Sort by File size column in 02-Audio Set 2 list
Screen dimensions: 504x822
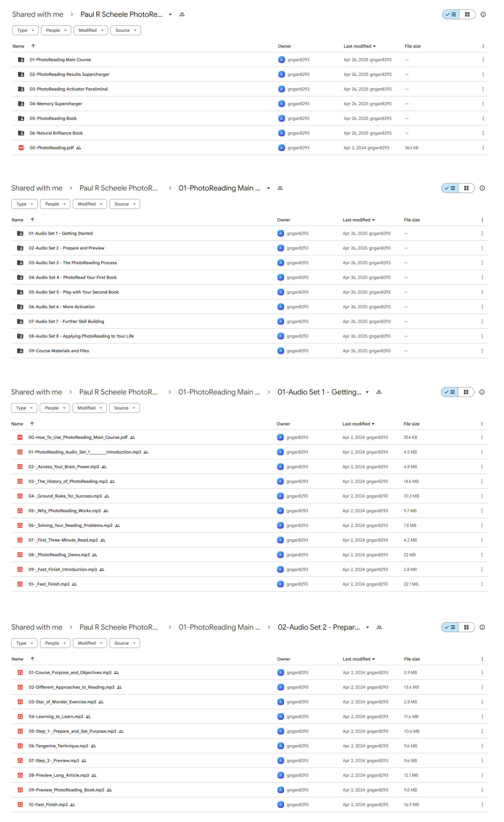pyautogui.click(x=412, y=659)
